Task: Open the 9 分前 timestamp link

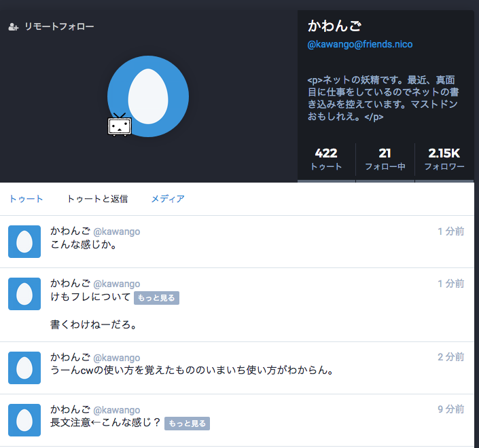Action: [x=450, y=409]
